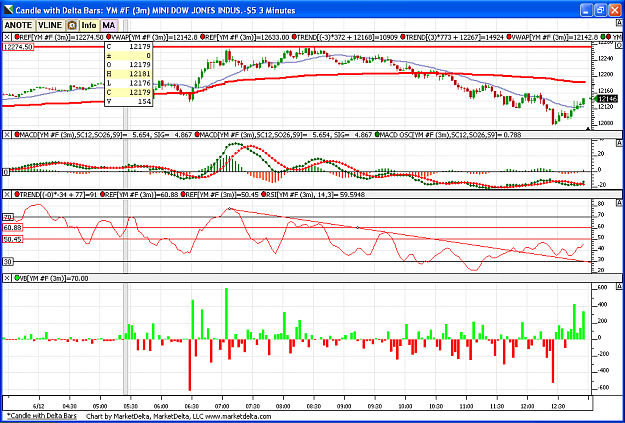Click the L 12176 row in data box
This screenshot has height=423, width=625.
tap(129, 83)
